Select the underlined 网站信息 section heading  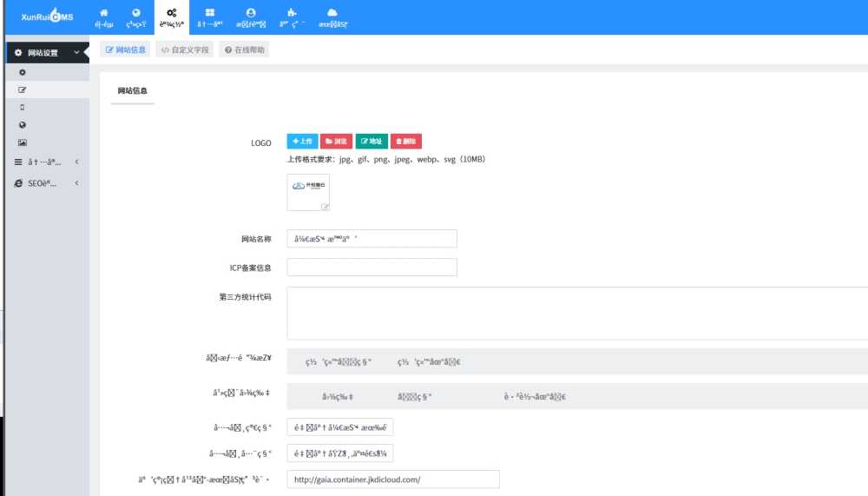point(132,91)
